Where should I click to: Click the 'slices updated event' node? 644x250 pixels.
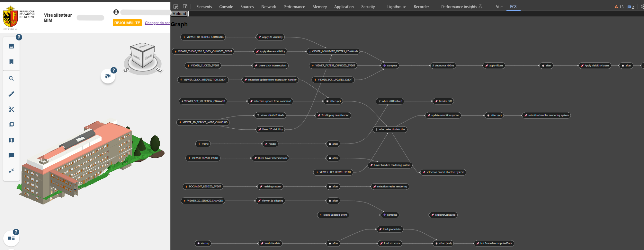pyautogui.click(x=333, y=215)
